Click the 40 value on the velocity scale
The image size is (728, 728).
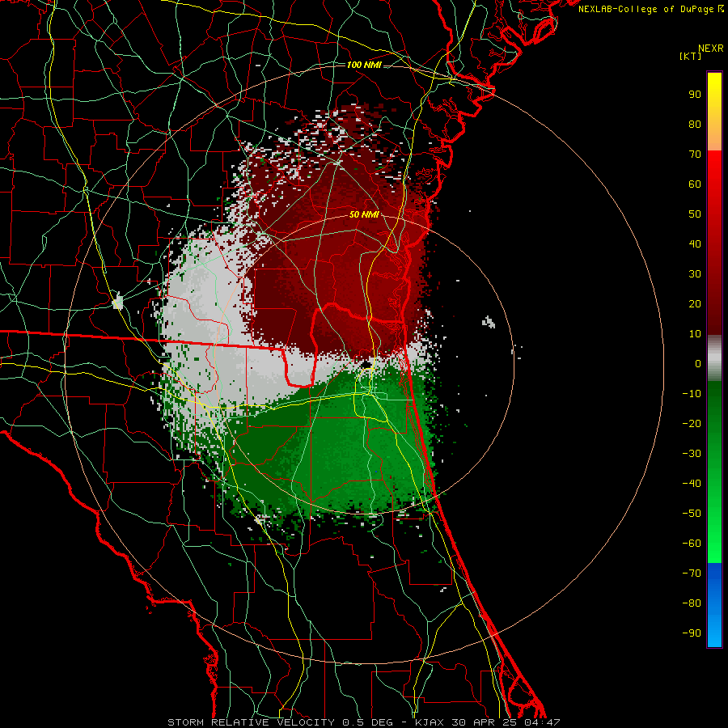click(x=695, y=243)
